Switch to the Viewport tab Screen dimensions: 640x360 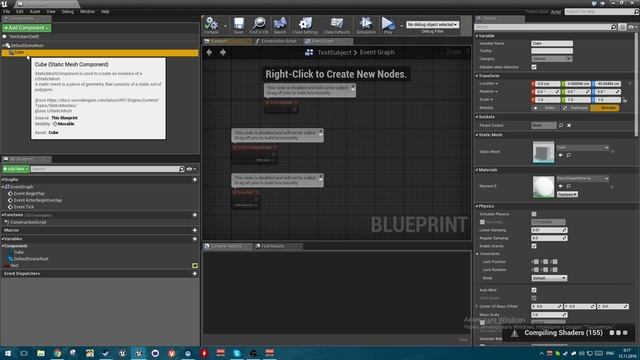[227, 41]
